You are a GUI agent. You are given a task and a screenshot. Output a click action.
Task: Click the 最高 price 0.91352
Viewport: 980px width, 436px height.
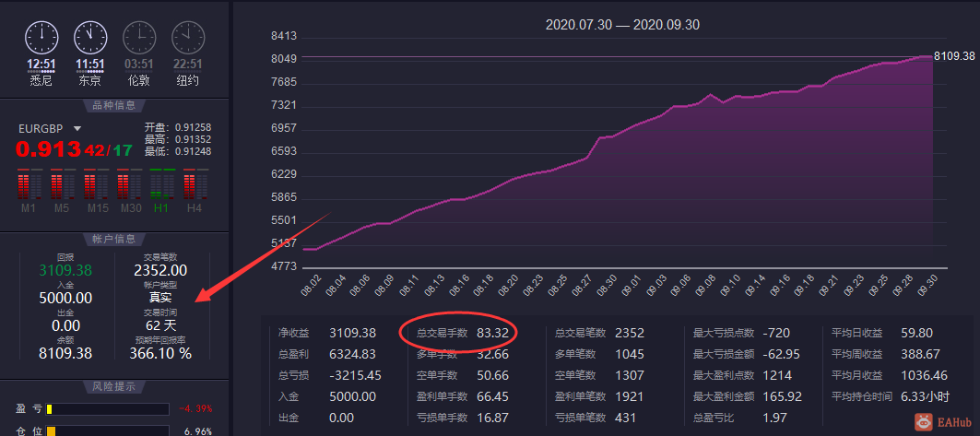click(x=193, y=139)
